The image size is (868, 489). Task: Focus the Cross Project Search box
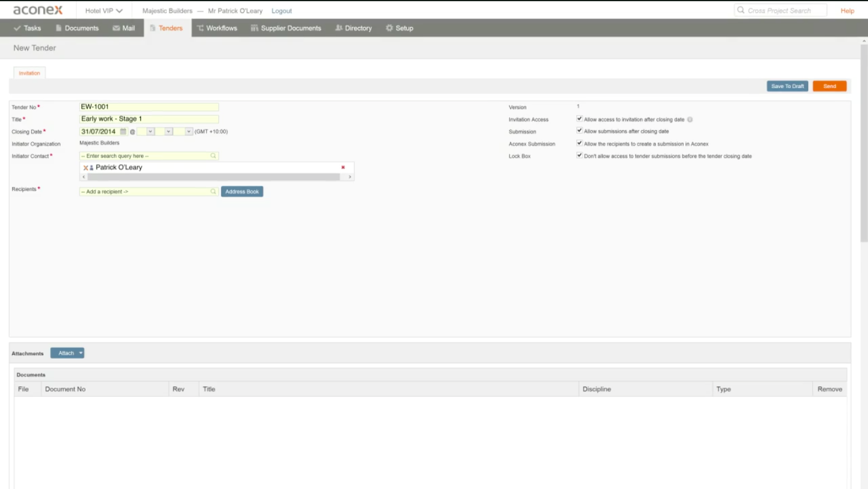781,10
